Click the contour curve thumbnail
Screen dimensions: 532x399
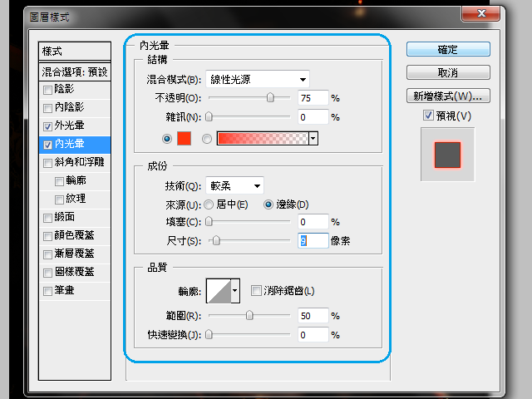[219, 291]
